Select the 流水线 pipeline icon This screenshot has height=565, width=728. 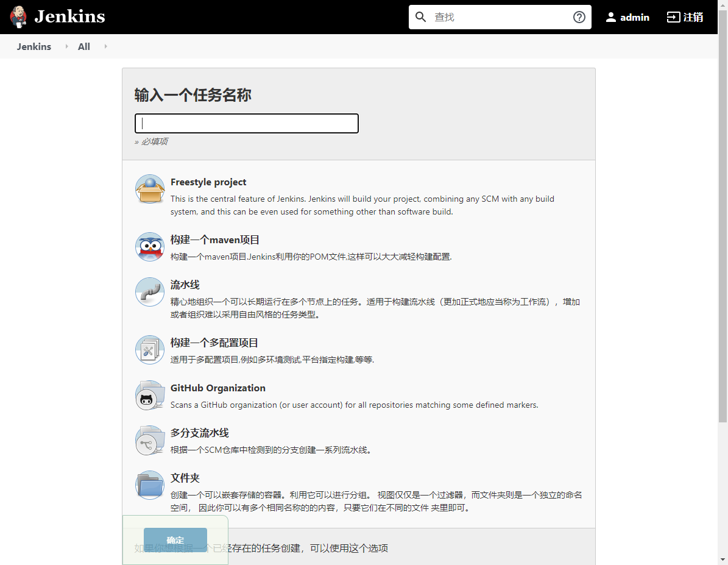(x=150, y=292)
